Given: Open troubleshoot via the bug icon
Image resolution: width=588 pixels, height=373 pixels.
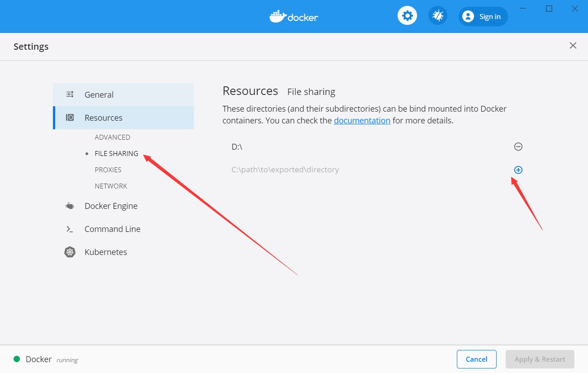Looking at the screenshot, I should pos(437,16).
